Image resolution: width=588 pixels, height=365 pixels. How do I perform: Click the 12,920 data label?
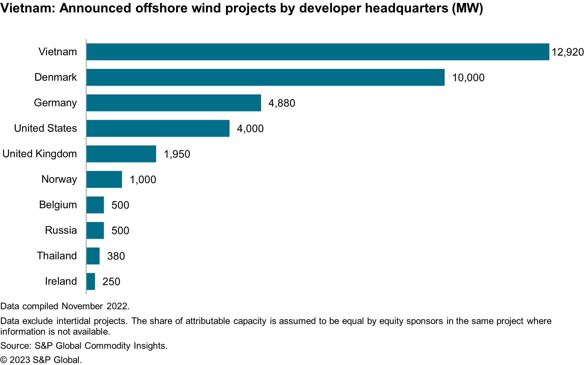(x=568, y=52)
